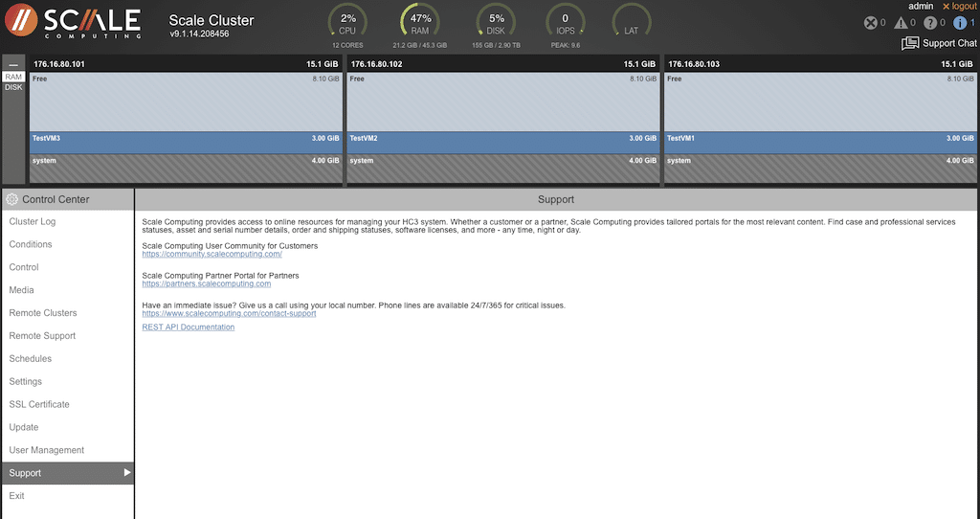The height and width of the screenshot is (519, 980).
Task: Click node header 176.16.80.102
Action: point(503,64)
